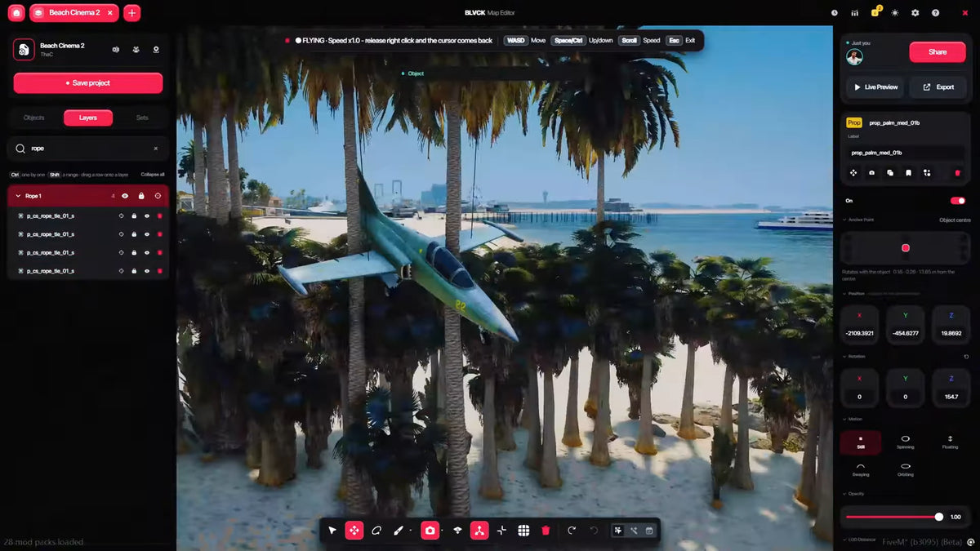Click the layered stack icon in toolbar
The image size is (980, 551).
457,531
